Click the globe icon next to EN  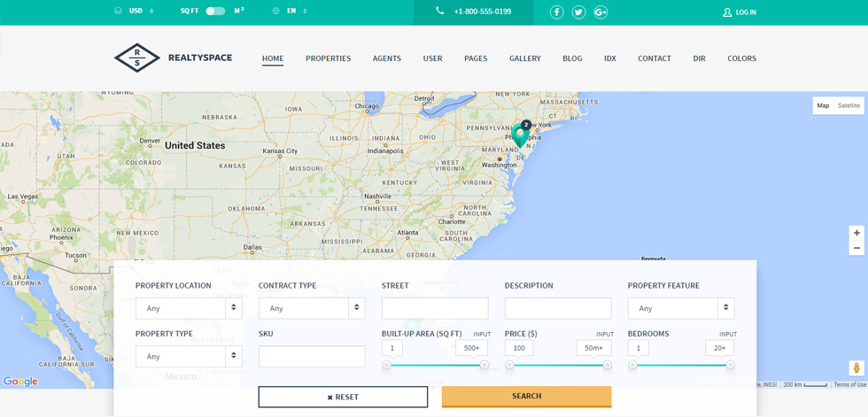click(275, 11)
